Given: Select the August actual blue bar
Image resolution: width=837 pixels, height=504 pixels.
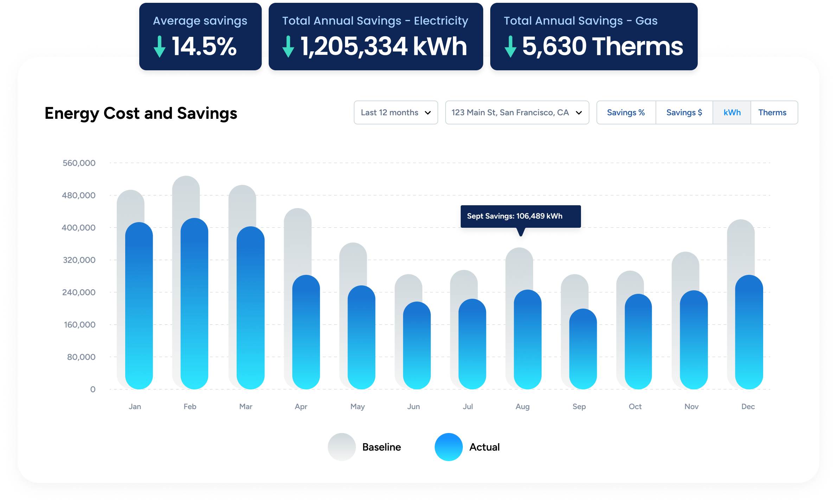Looking at the screenshot, I should [x=528, y=340].
